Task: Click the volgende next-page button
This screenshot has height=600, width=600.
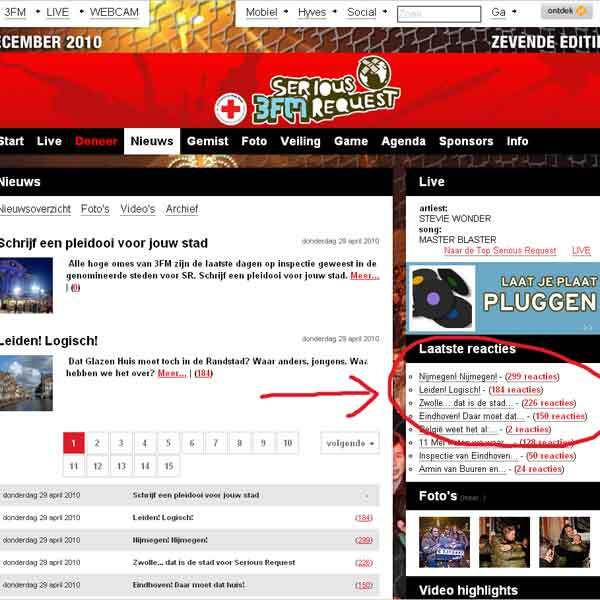Action: pyautogui.click(x=350, y=443)
